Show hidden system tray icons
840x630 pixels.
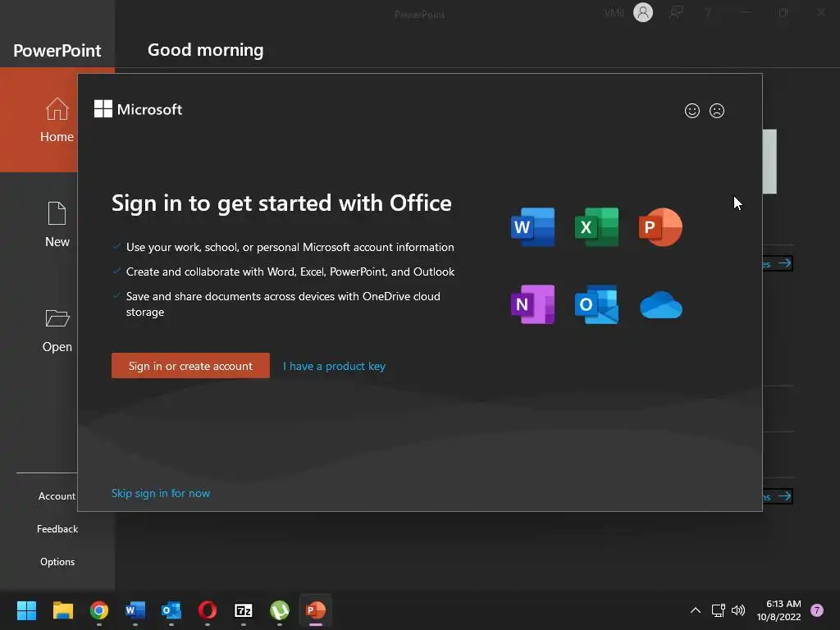pos(696,610)
